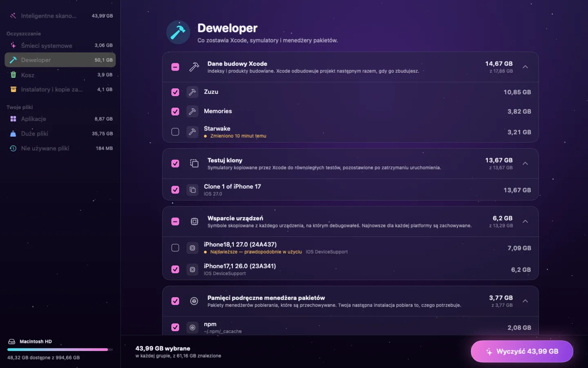The width and height of the screenshot is (588, 368).
Task: Click the Memories project name
Action: (x=218, y=111)
